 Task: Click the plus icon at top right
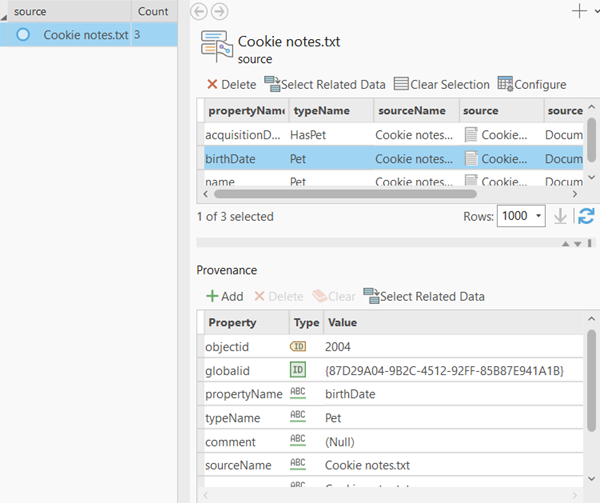pos(578,10)
